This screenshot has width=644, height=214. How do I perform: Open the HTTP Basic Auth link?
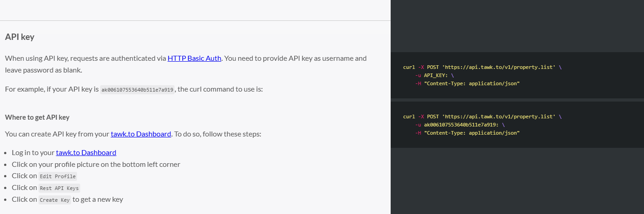(x=194, y=58)
